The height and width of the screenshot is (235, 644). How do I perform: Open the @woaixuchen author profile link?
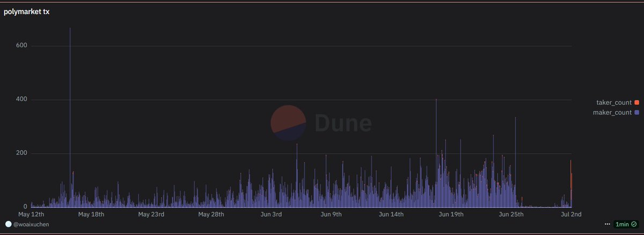pos(31,224)
